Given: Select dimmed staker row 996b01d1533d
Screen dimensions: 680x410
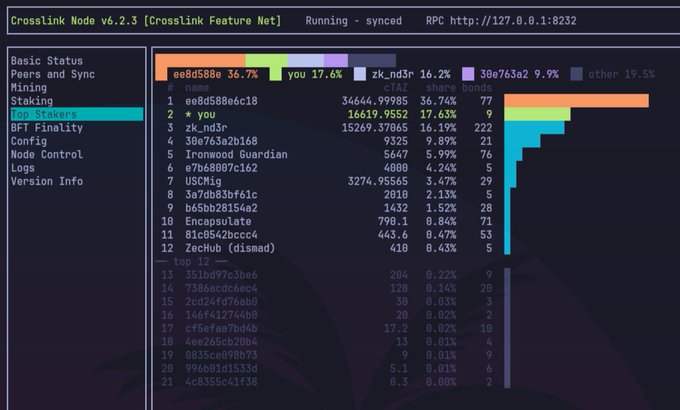Looking at the screenshot, I should 326,369.
